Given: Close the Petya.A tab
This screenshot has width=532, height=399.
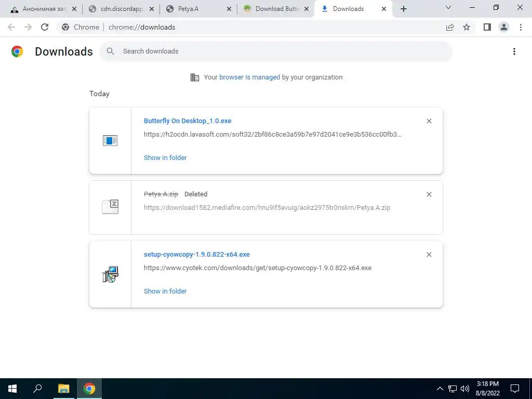Looking at the screenshot, I should tap(229, 9).
